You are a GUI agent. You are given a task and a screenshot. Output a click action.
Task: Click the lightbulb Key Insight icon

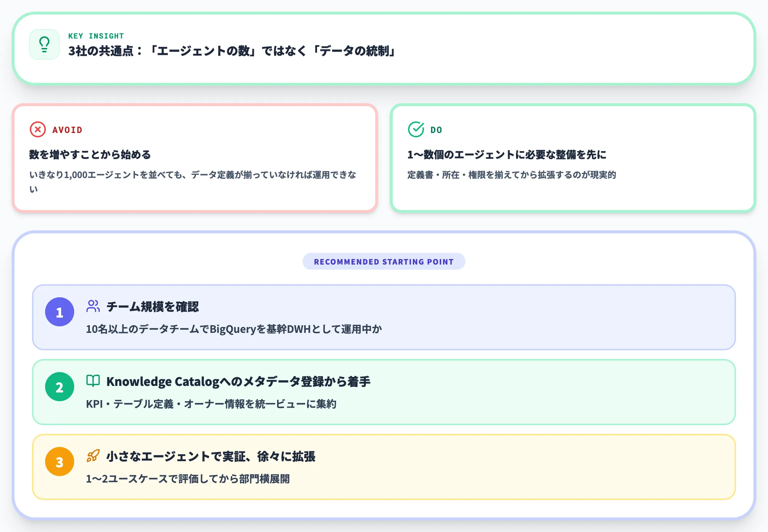(44, 44)
